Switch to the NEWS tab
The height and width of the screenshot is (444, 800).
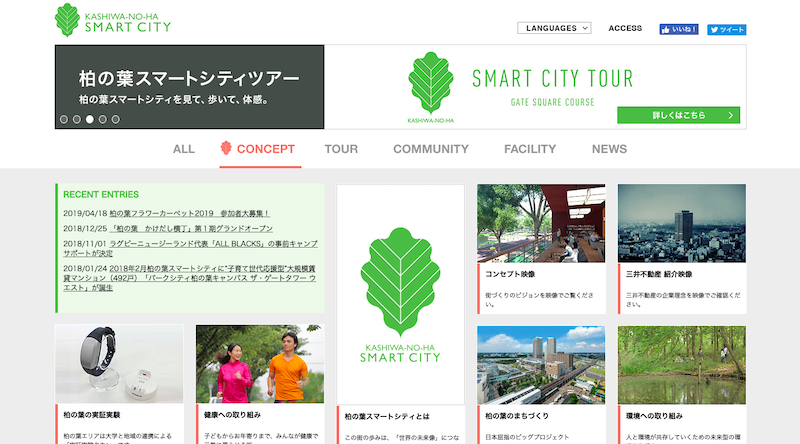[x=609, y=149]
